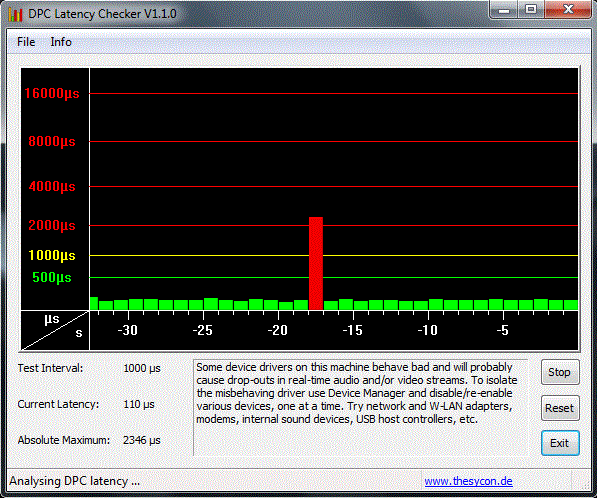
Task: Open the File menu
Action: (26, 42)
